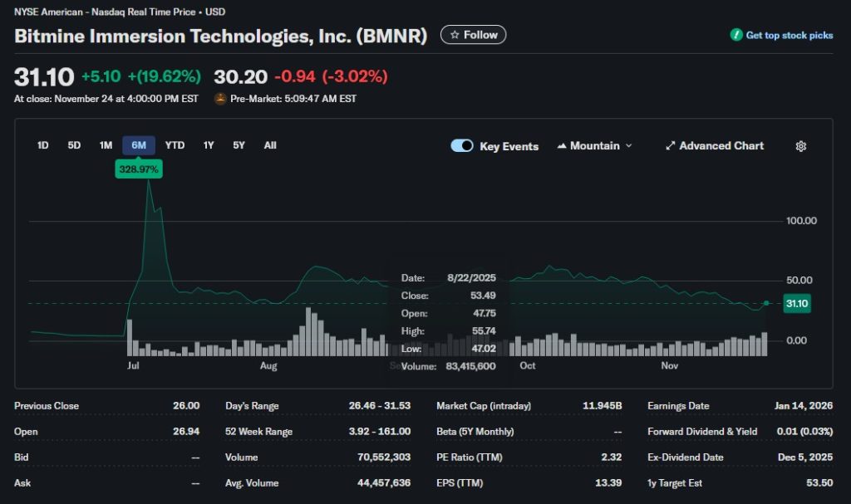This screenshot has height=504, width=851.
Task: Select the 1D time range tab
Action: pyautogui.click(x=42, y=144)
